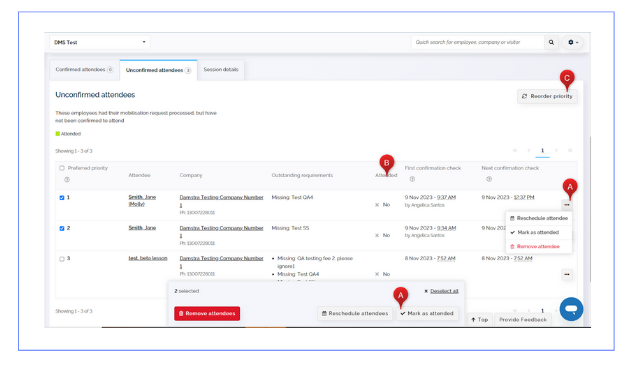Click Mark as attended in the selection bar
The width and height of the screenshot is (633, 368).
coord(427,314)
